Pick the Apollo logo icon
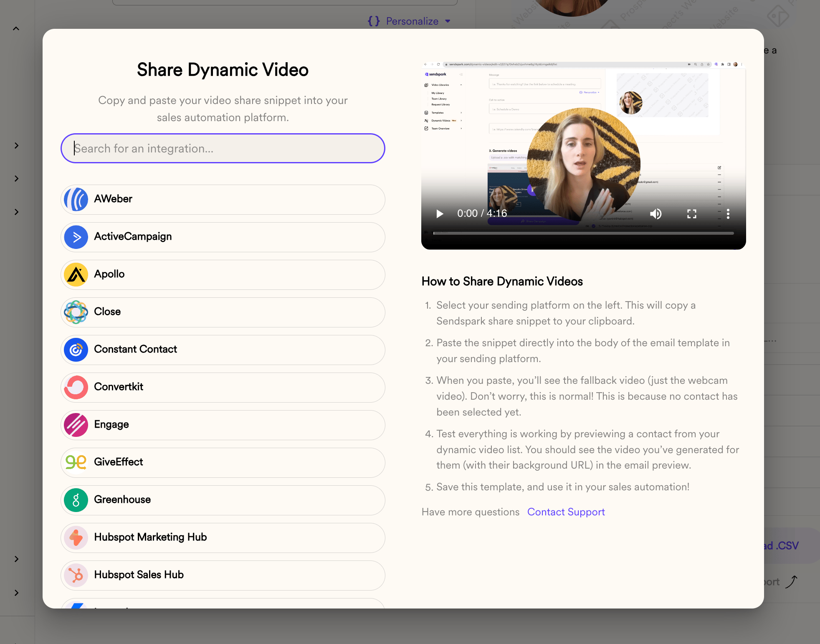This screenshot has height=644, width=820. [76, 274]
